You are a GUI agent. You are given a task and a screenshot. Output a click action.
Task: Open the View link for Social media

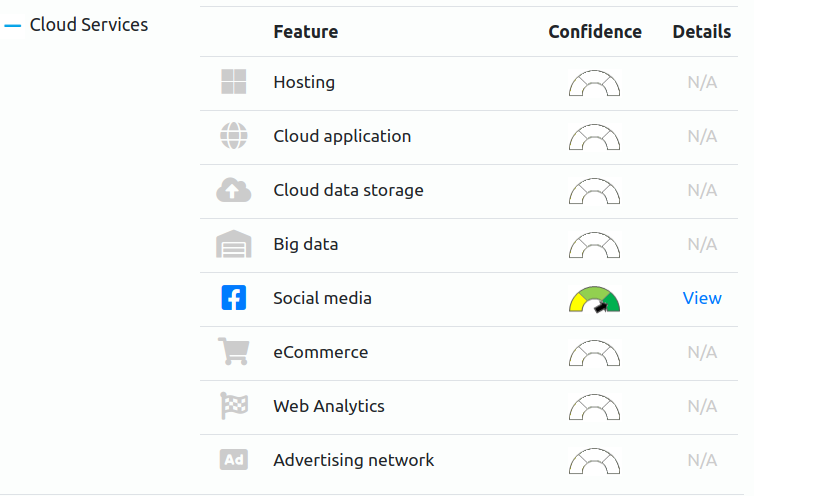coord(702,298)
